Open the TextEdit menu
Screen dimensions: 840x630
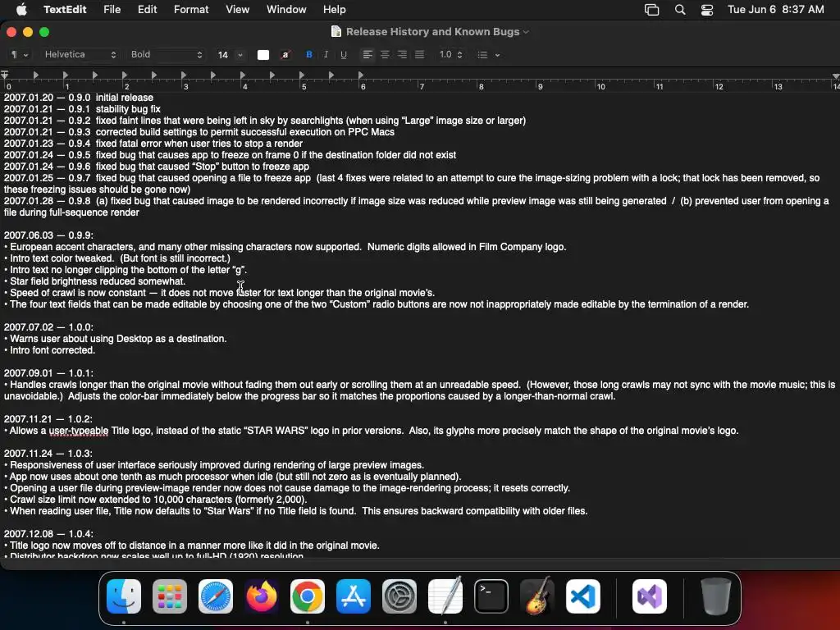(65, 9)
